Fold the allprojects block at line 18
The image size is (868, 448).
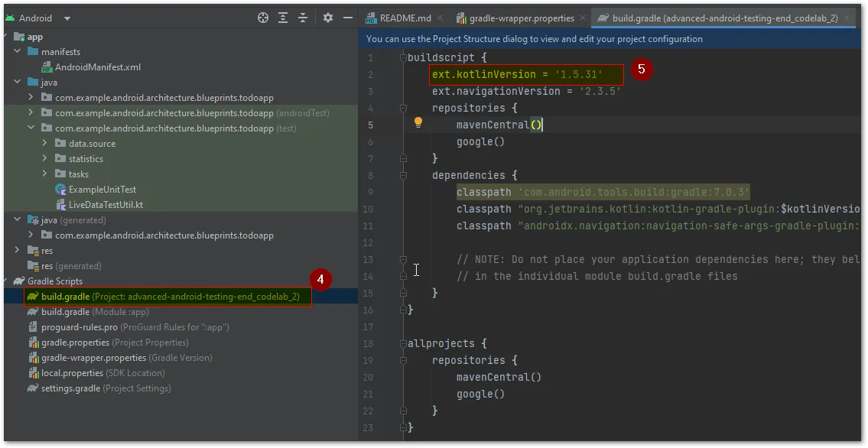[403, 343]
